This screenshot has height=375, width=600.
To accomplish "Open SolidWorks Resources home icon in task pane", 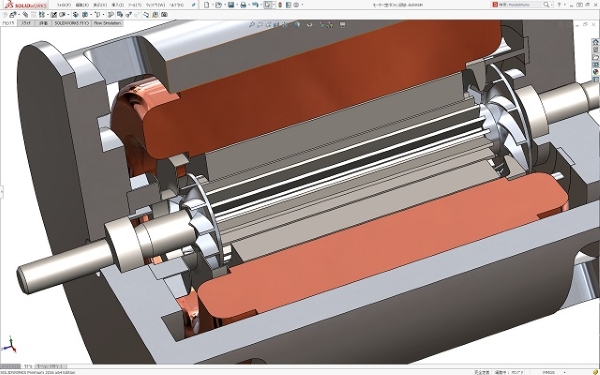I will [595, 42].
